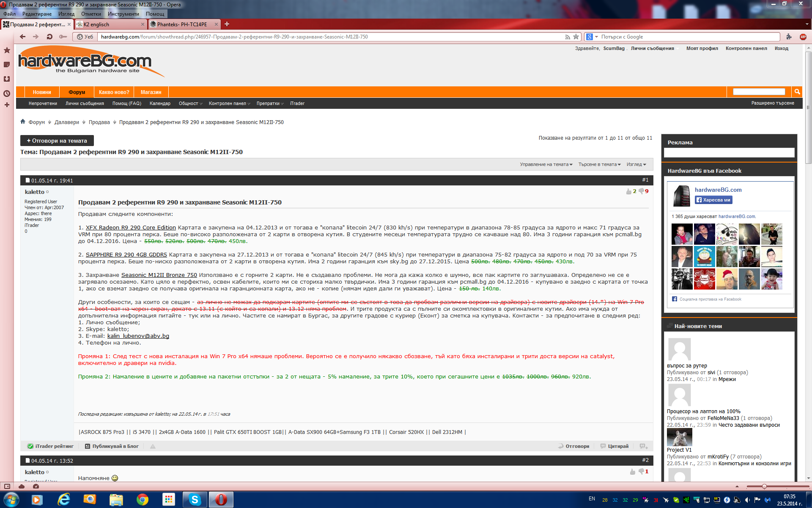This screenshot has width=812, height=508.
Task: Click the reload page button
Action: click(x=49, y=37)
